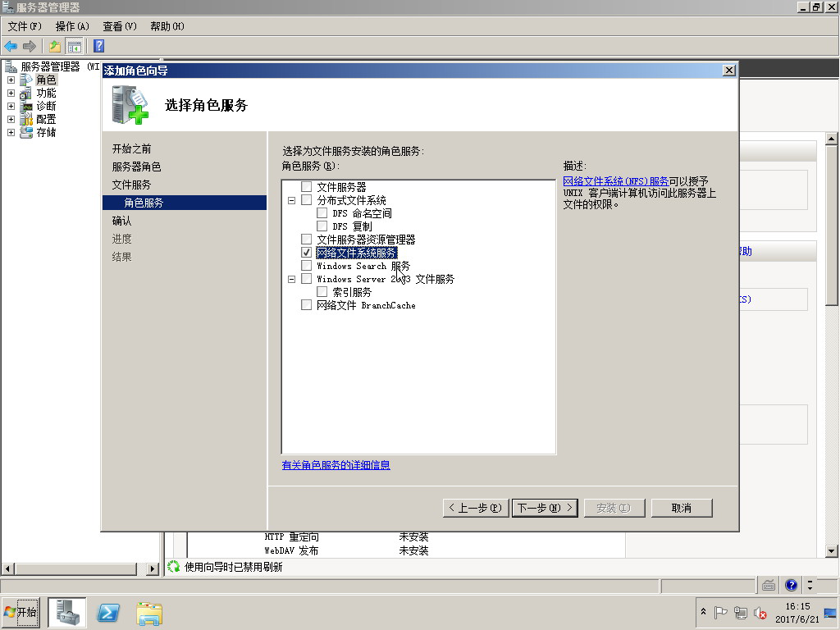
Task: Check the 文件服务器 checkbox
Action: click(x=307, y=187)
